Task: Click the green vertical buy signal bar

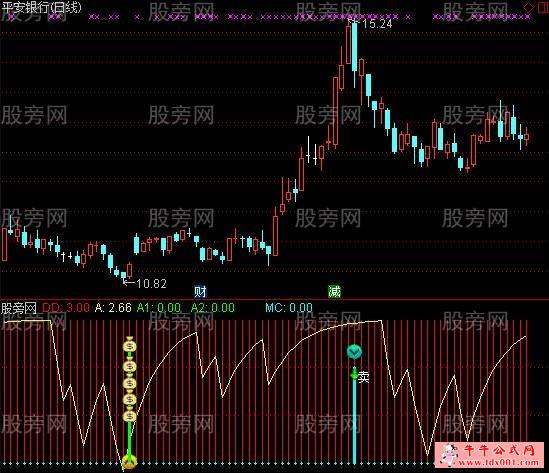Action: [x=129, y=442]
